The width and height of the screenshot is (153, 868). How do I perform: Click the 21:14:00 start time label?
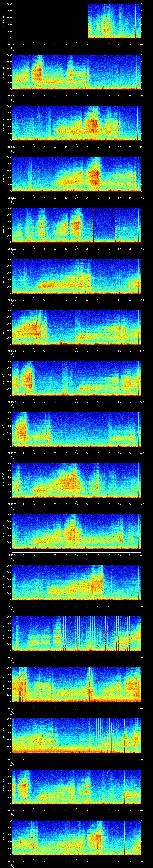(x=12, y=300)
